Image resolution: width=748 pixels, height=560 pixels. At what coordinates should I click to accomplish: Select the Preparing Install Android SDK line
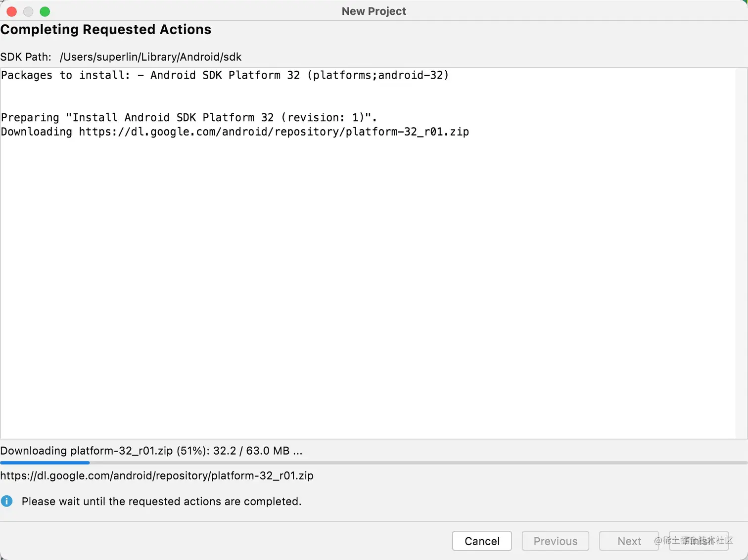188,118
